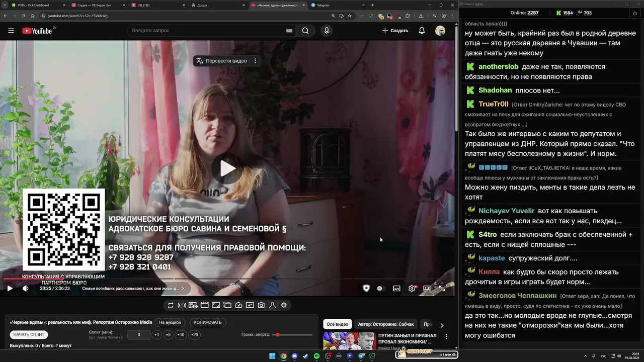Screen dimensions: 644x362
Task: Click username 'Shadohan' in chat
Action: [x=495, y=90]
